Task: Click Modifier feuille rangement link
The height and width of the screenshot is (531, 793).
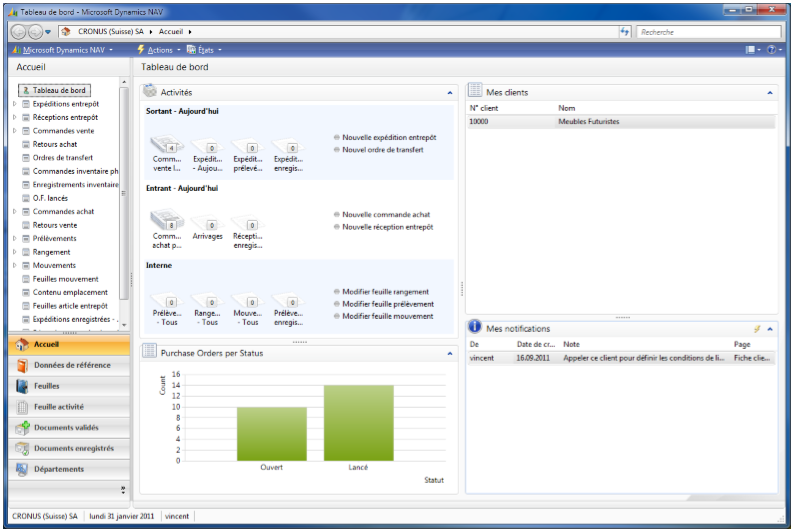Action: 385,292
